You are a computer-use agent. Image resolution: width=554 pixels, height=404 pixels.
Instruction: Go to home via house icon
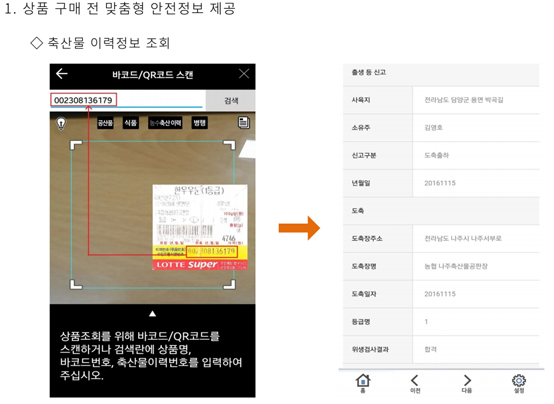point(363,383)
